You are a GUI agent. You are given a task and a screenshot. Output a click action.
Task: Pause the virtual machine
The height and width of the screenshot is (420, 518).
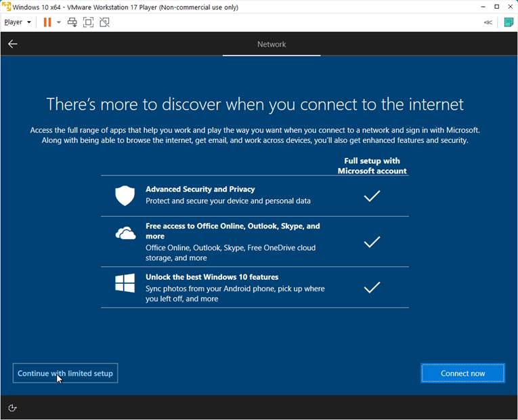(47, 22)
